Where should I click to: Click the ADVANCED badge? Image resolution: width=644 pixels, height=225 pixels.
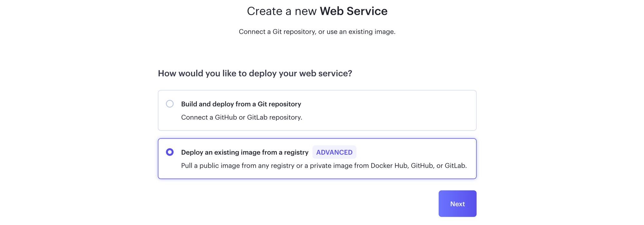(334, 152)
